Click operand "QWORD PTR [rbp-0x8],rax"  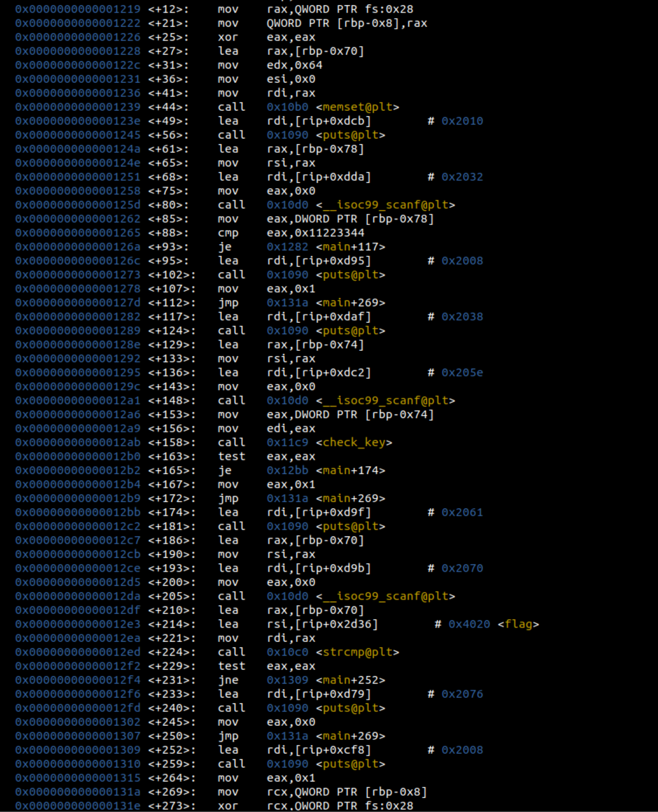click(347, 23)
